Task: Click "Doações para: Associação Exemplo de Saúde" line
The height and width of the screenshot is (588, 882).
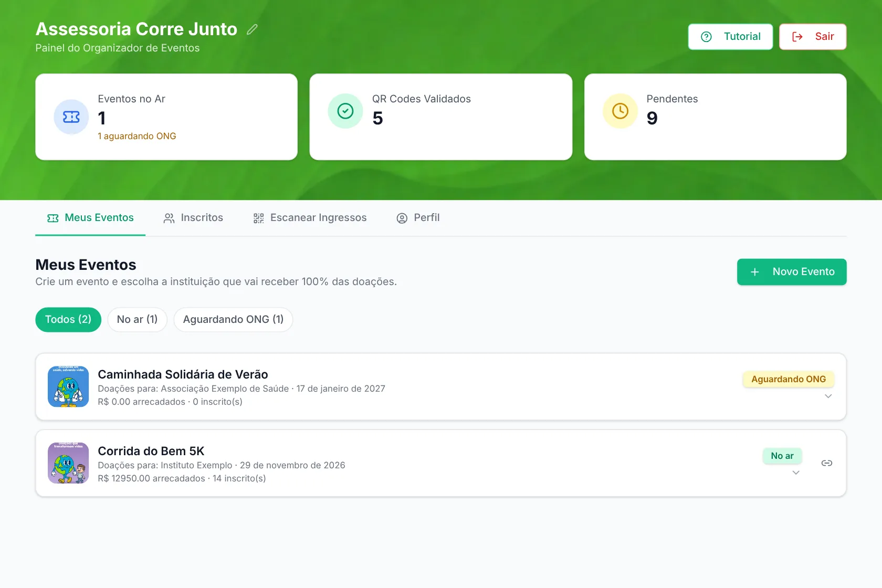Action: tap(193, 389)
